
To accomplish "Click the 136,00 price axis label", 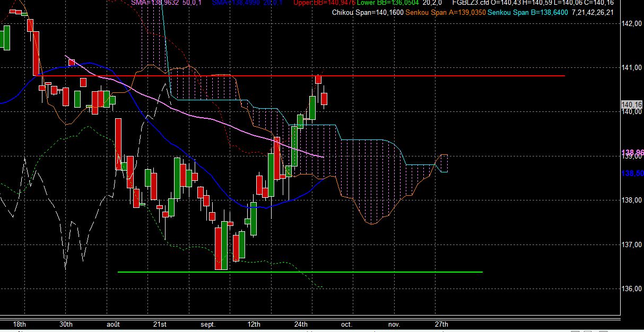I will click(632, 289).
